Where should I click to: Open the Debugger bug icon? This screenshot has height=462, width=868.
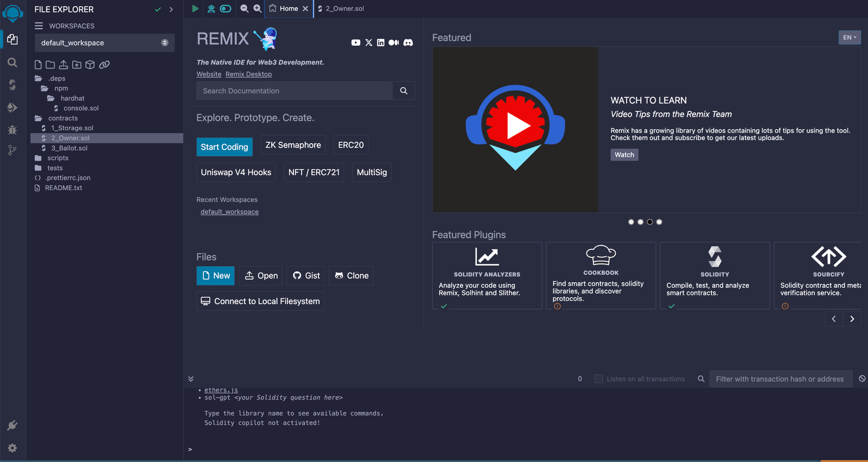click(12, 130)
